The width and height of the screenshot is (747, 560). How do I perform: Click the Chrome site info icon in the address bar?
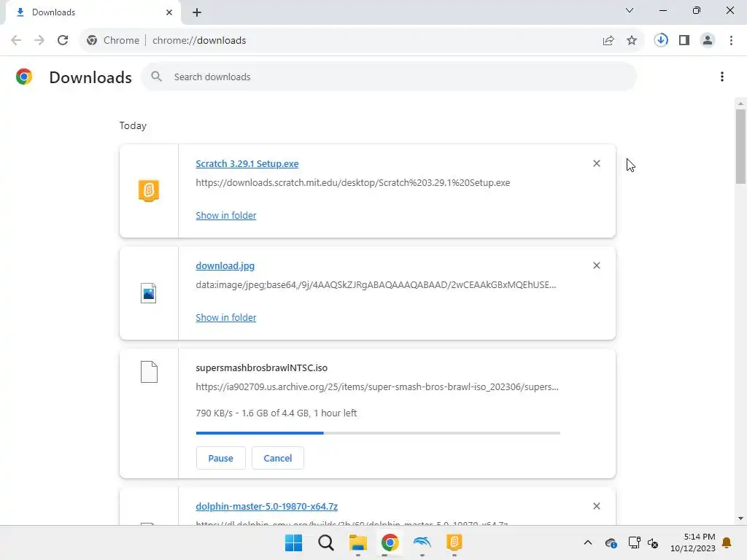click(x=92, y=41)
